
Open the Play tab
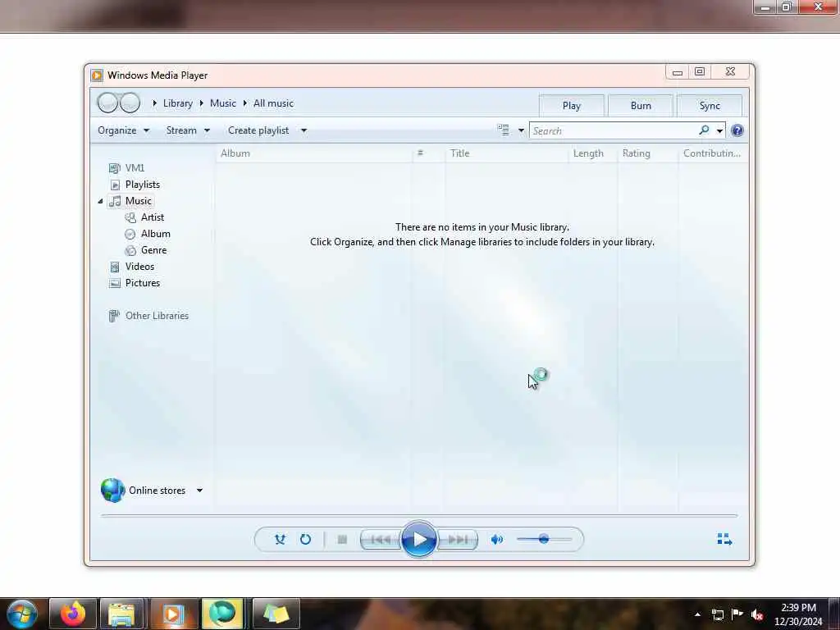click(x=571, y=106)
